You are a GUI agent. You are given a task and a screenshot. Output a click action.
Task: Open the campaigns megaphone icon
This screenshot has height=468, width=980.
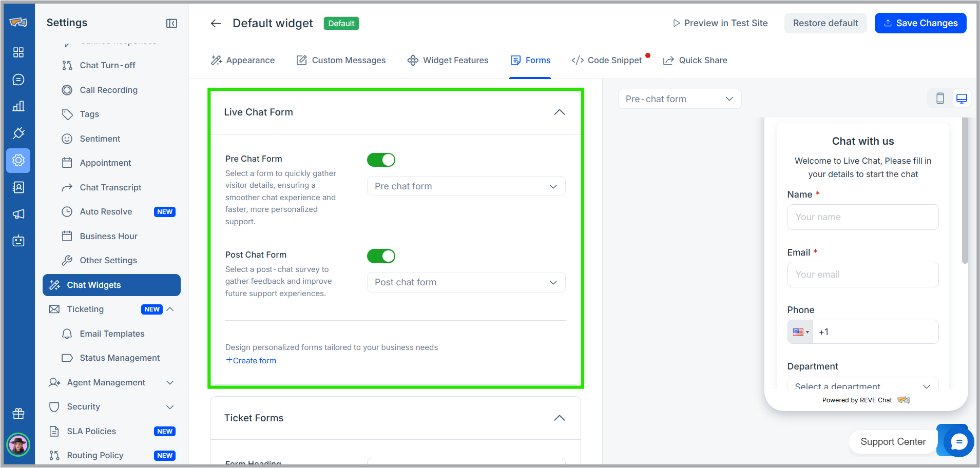[x=18, y=214]
